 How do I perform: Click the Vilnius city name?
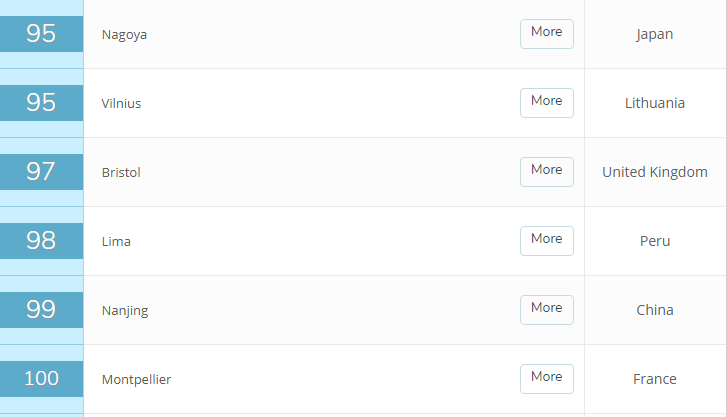click(122, 104)
